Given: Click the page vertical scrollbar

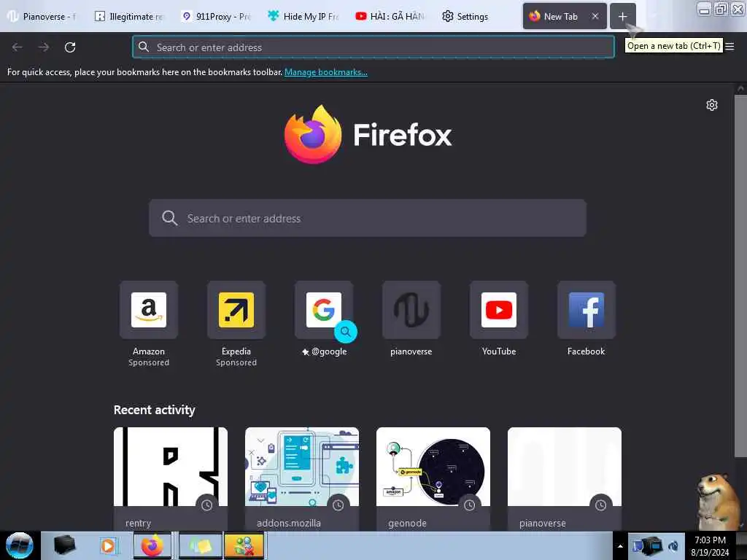Looking at the screenshot, I should (740, 276).
